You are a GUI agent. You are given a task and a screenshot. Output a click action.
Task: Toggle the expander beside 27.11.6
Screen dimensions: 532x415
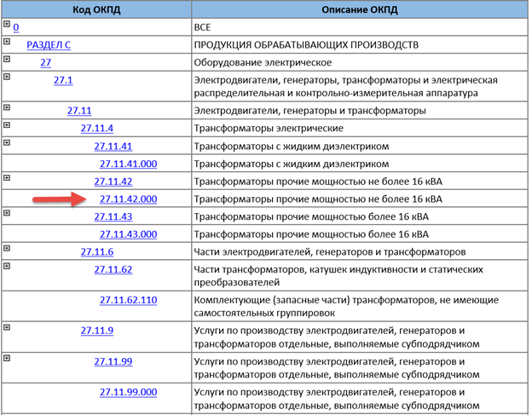pos(7,248)
